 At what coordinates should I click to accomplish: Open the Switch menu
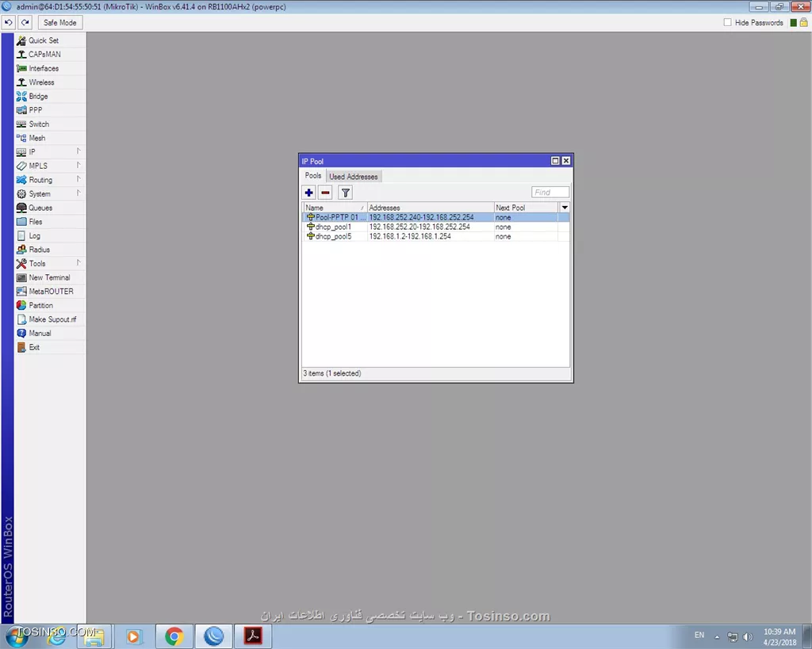(50, 124)
